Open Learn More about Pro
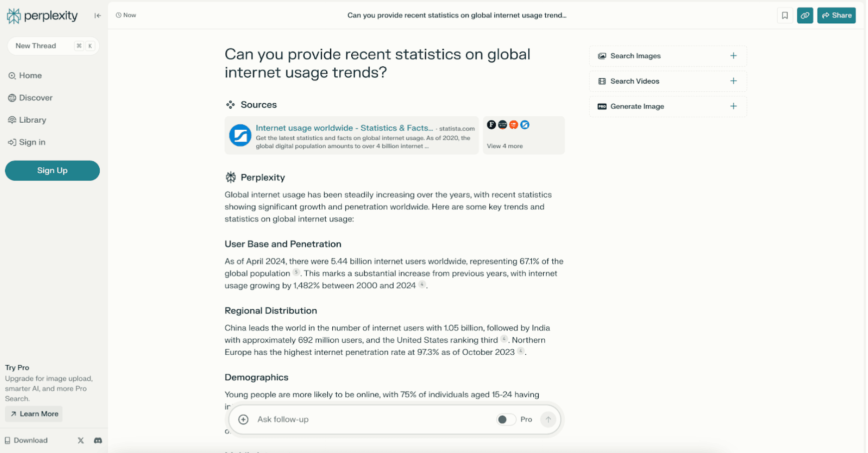Screen dimensions: 868x453 tap(34, 414)
